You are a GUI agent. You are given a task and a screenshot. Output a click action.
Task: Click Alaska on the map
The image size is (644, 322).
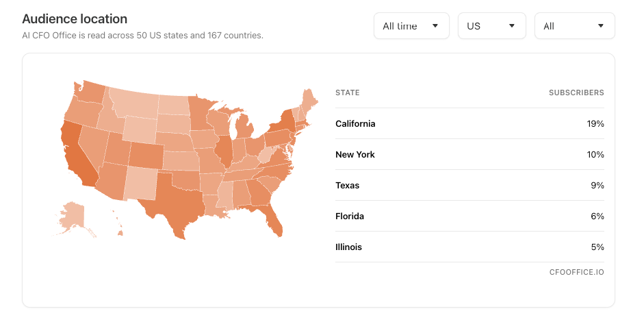pyautogui.click(x=72, y=216)
